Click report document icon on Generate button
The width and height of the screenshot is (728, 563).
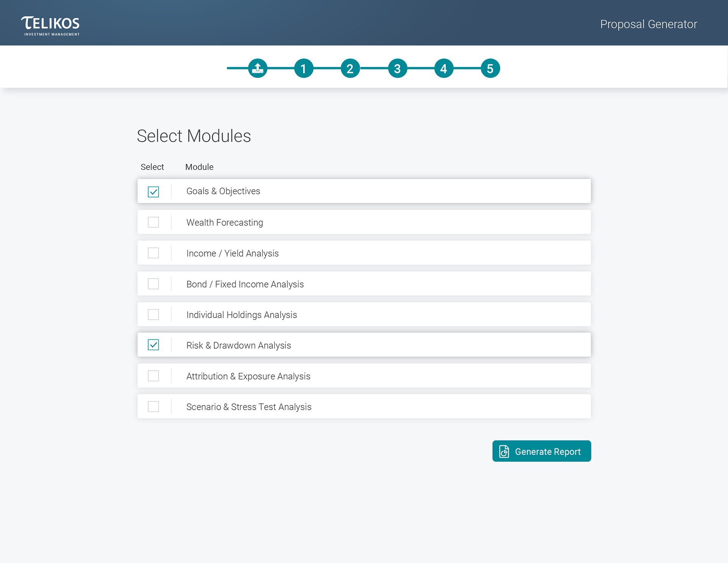coord(504,451)
